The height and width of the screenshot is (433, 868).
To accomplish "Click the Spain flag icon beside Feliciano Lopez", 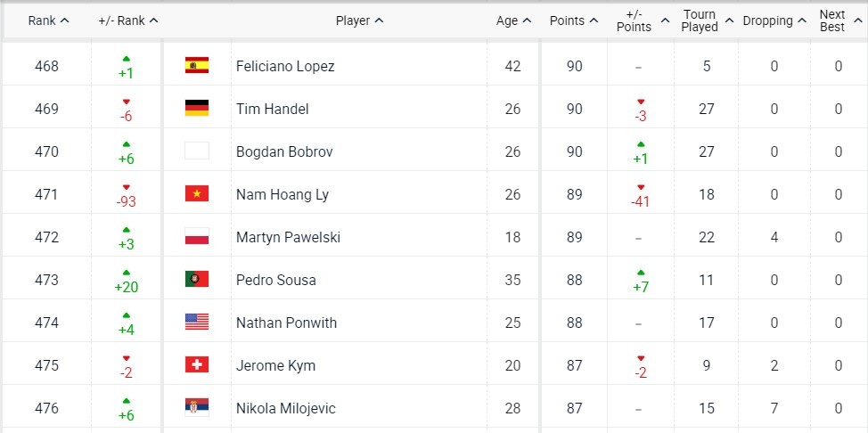I will point(196,65).
